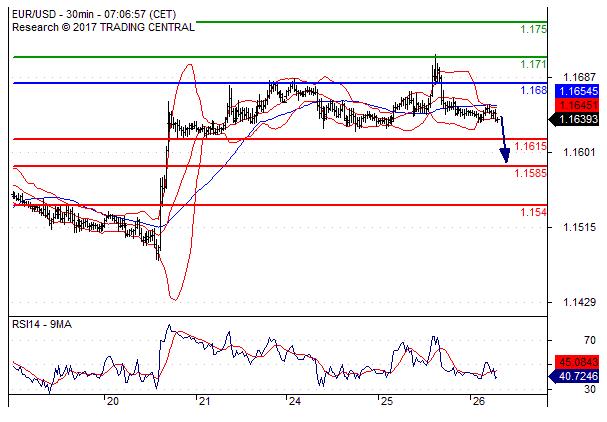Click the 1.1429 price axis value
Screen dimensions: 607x422
click(579, 302)
